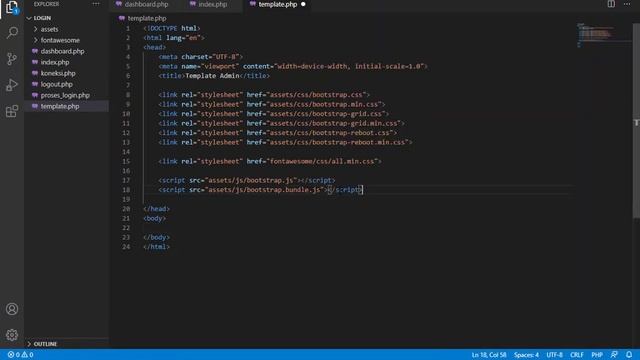This screenshot has height=360, width=640.
Task: Click Ln 18, Col 58 status item
Action: (x=489, y=355)
